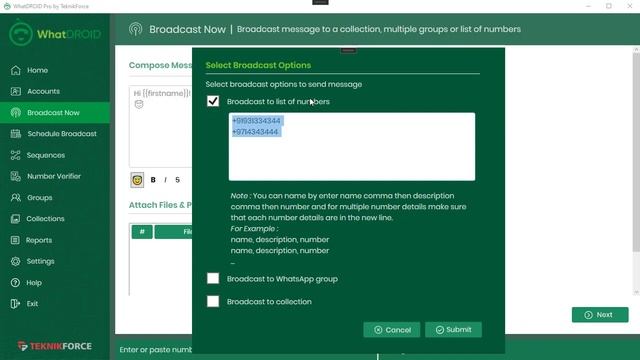Click the small emoji in message box
Viewport: 640px width, 360px height.
(139, 104)
